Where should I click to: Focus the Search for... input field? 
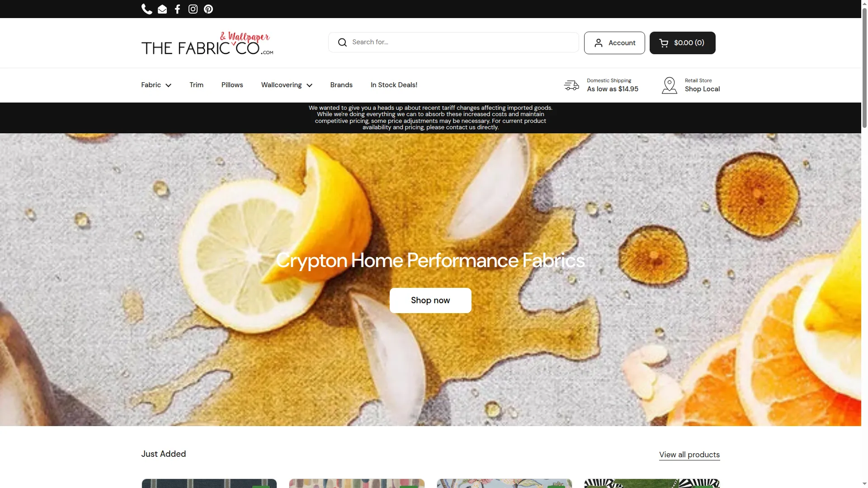point(453,42)
